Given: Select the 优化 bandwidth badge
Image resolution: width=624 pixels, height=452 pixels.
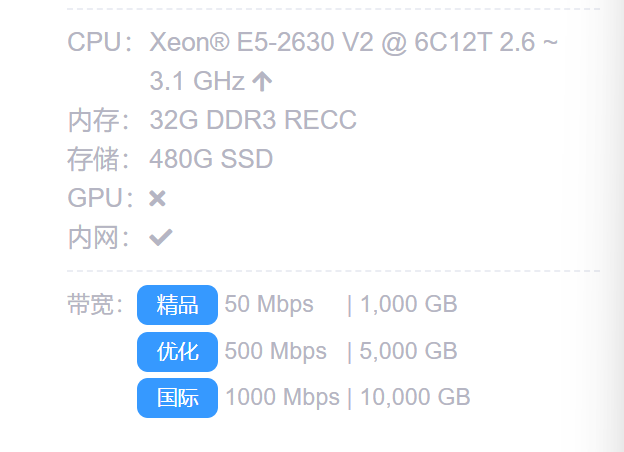Looking at the screenshot, I should click(x=177, y=351).
